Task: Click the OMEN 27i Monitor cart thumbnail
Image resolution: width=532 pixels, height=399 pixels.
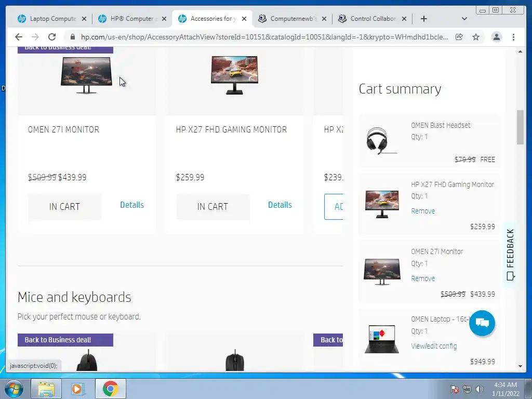Action: pos(382,271)
